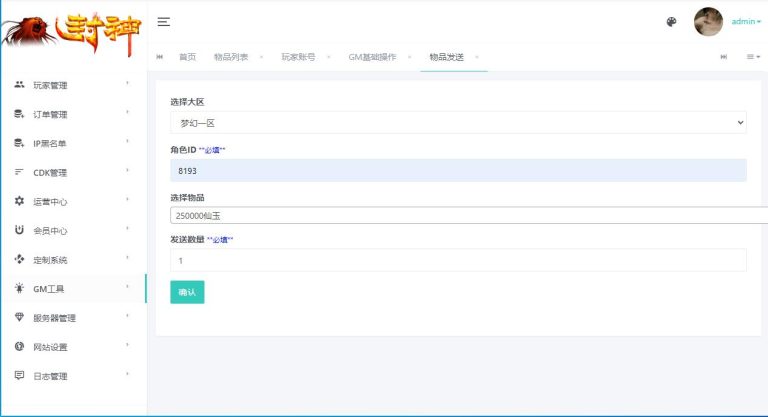Click the 角色ID input field
The width and height of the screenshot is (768, 417).
click(x=458, y=171)
